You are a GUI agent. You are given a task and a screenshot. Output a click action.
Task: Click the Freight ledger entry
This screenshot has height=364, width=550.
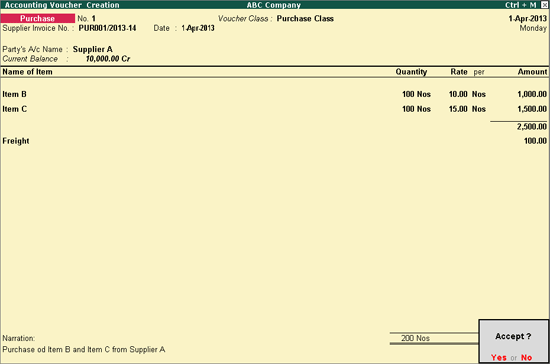click(16, 141)
